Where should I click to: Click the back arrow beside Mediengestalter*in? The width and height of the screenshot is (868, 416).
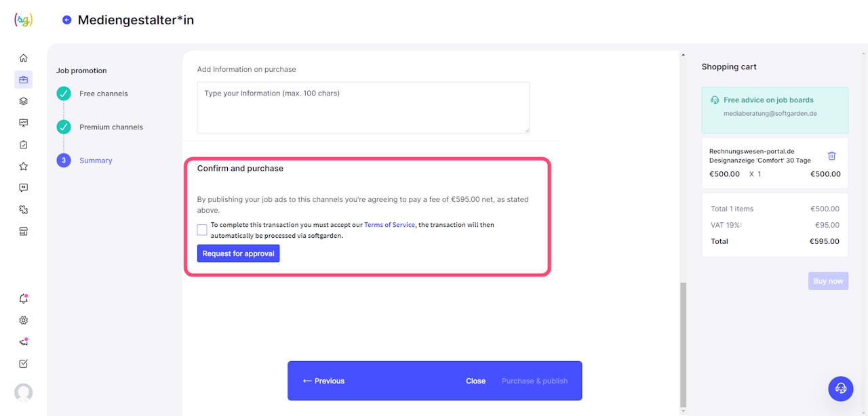66,20
